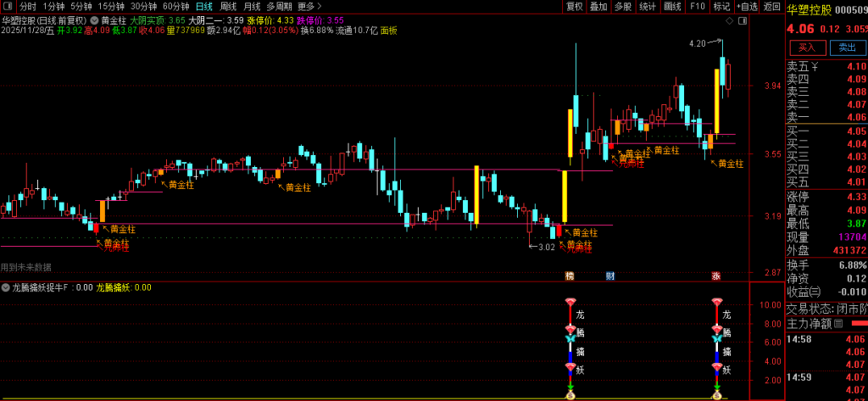Click the 财 event marker badge
The image size is (868, 401).
tap(609, 276)
